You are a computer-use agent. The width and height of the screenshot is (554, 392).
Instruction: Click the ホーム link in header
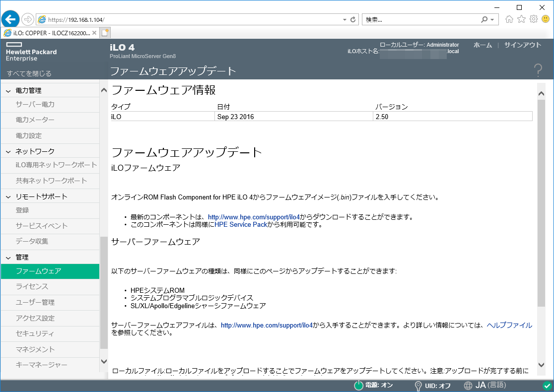pyautogui.click(x=483, y=45)
